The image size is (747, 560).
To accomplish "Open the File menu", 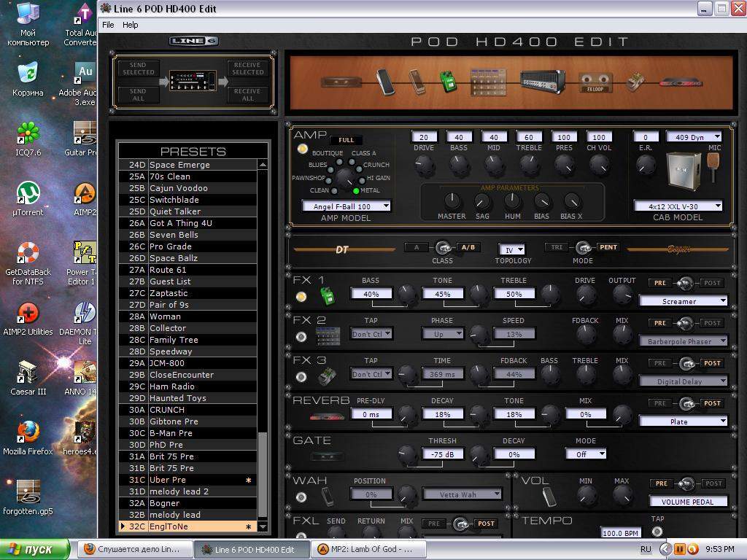I will point(108,25).
